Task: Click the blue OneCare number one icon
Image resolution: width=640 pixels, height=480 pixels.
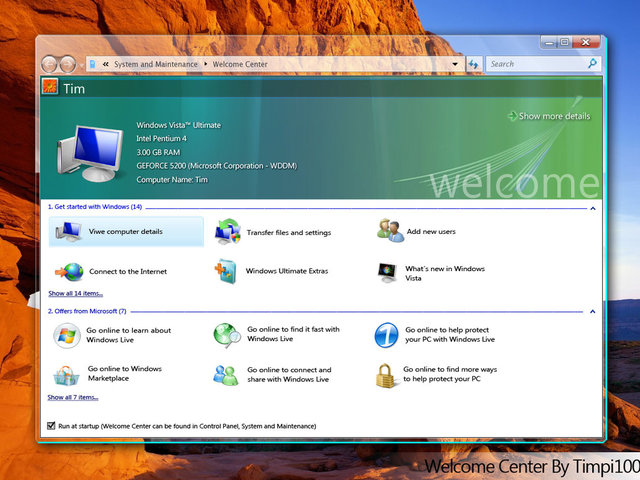Action: pos(386,335)
